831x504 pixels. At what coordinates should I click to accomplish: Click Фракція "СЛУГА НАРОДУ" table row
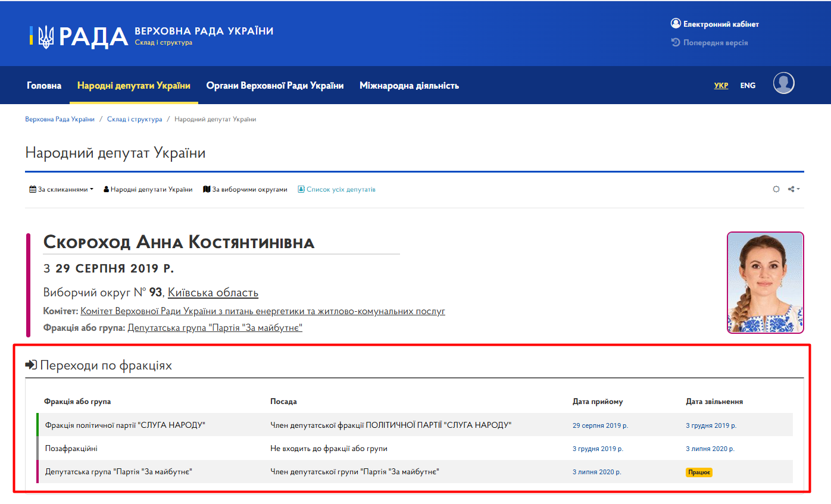(415, 425)
